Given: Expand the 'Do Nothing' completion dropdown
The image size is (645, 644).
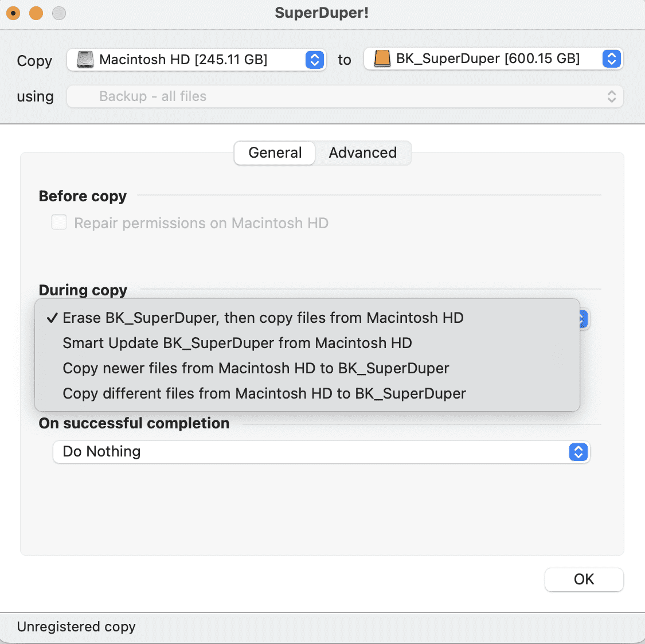Looking at the screenshot, I should tap(321, 452).
